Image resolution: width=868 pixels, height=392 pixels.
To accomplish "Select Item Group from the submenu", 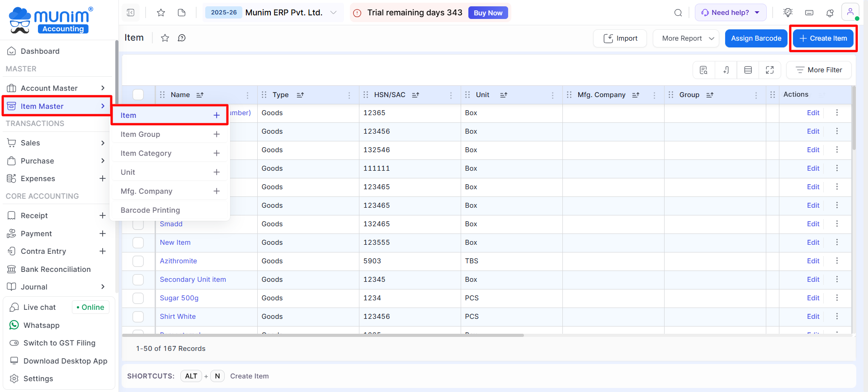I will (141, 134).
